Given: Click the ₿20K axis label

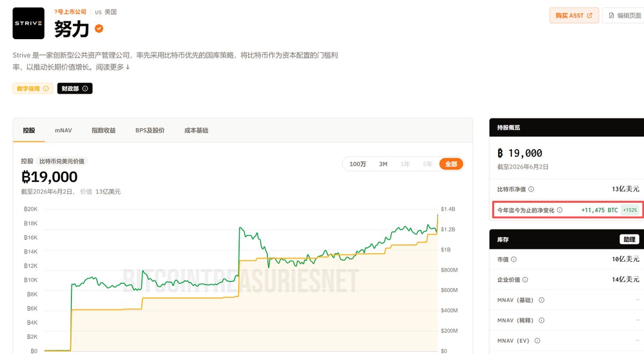Looking at the screenshot, I should click(30, 209).
